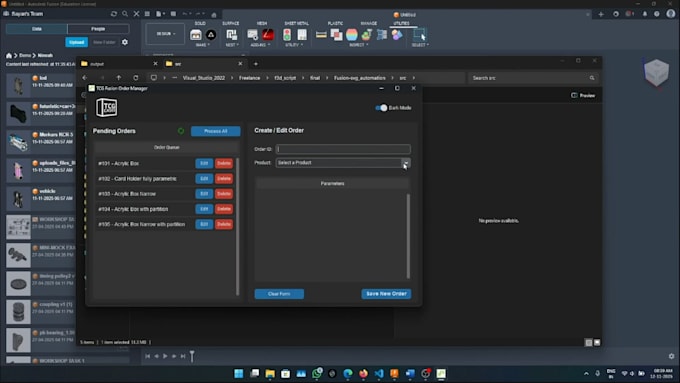Toggle the Dark Mode switch

pyautogui.click(x=381, y=108)
